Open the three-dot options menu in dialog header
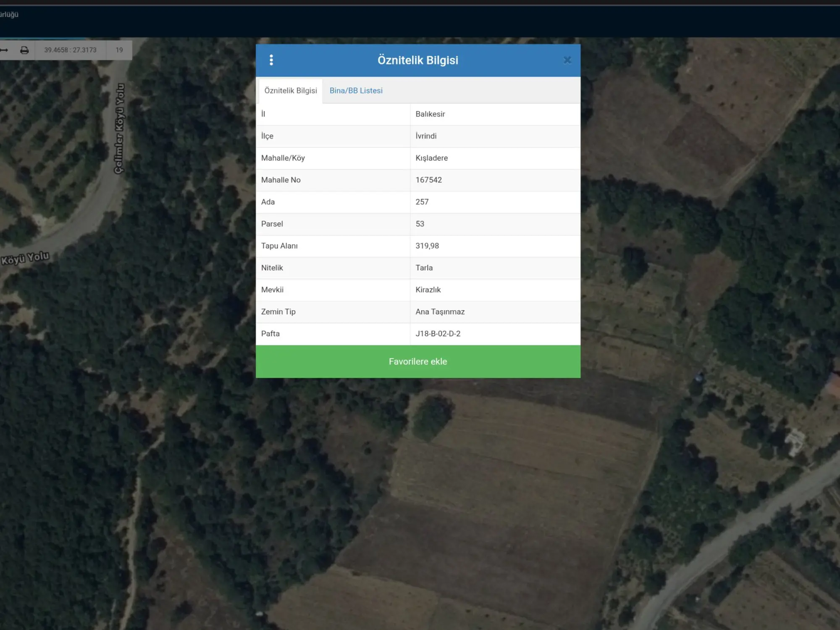This screenshot has height=630, width=840. (x=271, y=60)
